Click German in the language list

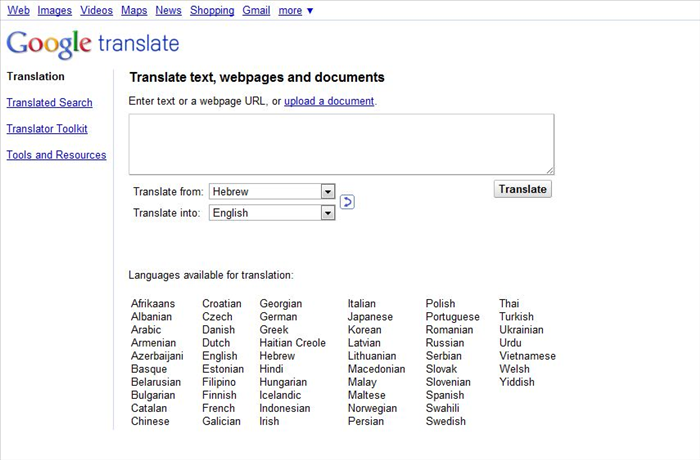tap(278, 317)
